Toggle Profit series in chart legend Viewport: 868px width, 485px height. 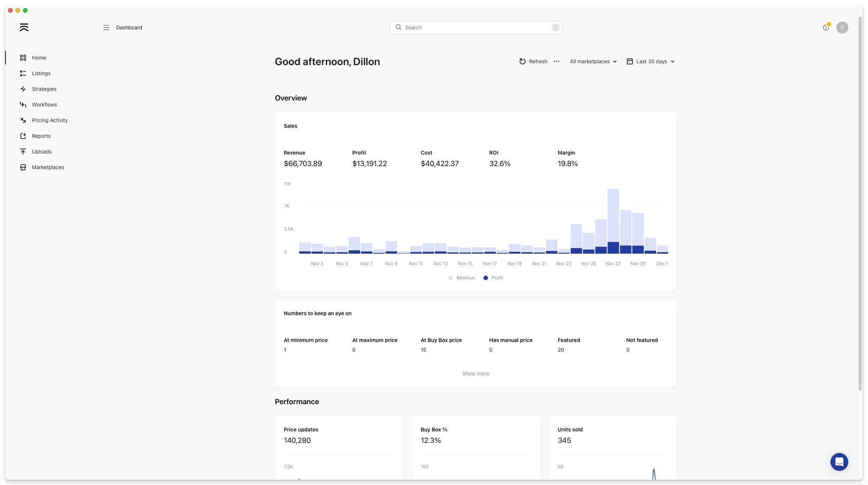click(x=493, y=278)
